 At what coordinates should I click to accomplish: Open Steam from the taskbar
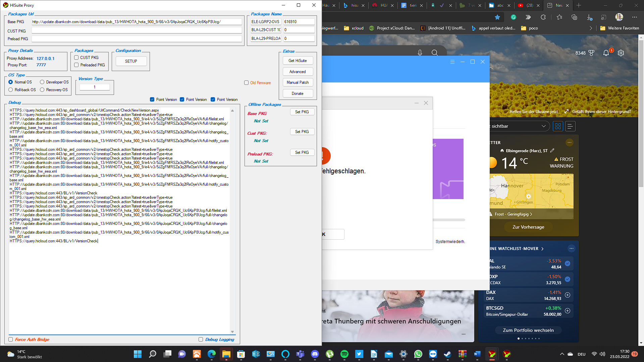(447, 354)
